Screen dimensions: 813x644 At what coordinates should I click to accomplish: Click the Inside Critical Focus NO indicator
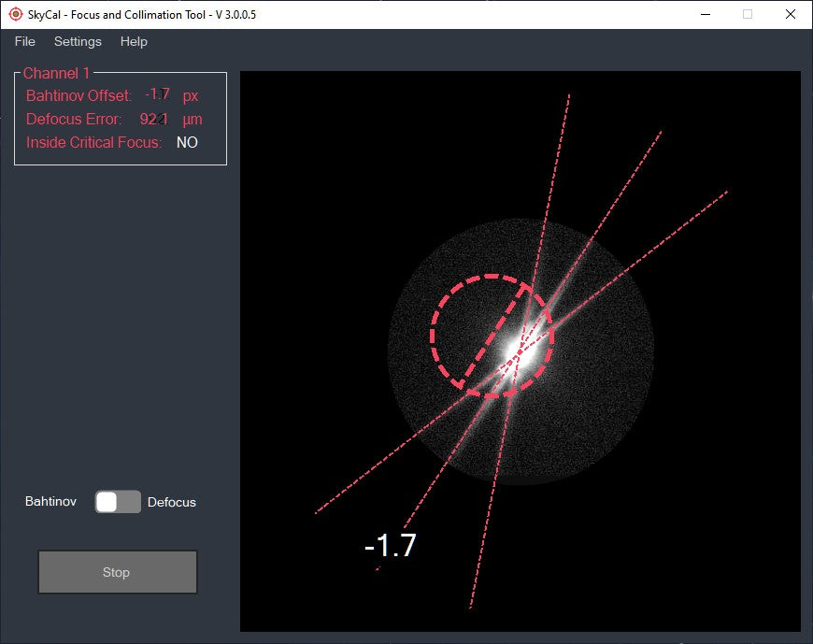click(x=187, y=142)
